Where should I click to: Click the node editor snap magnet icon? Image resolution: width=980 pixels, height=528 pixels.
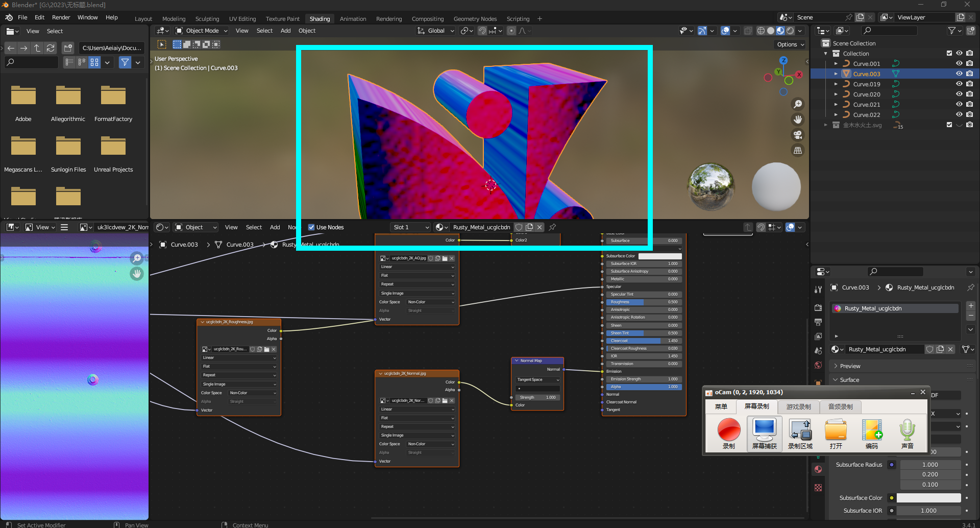[x=761, y=227]
